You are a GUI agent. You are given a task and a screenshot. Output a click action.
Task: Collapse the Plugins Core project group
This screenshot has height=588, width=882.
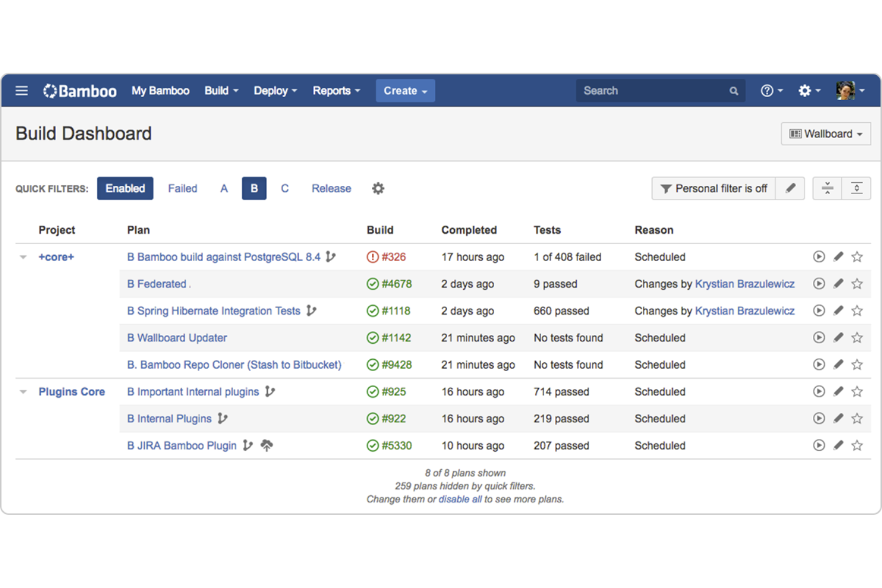pyautogui.click(x=23, y=392)
